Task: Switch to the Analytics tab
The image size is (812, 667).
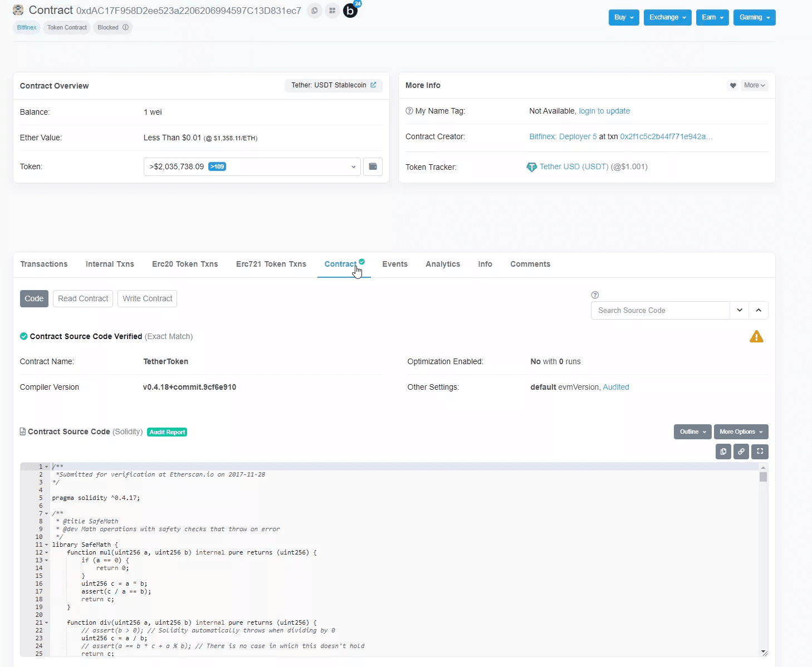Action: click(x=443, y=264)
